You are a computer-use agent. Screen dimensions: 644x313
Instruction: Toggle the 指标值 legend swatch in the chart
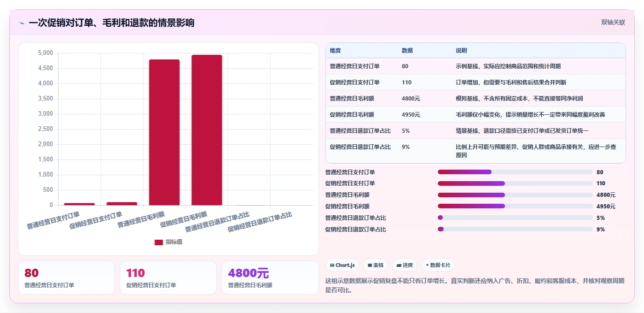coord(158,242)
